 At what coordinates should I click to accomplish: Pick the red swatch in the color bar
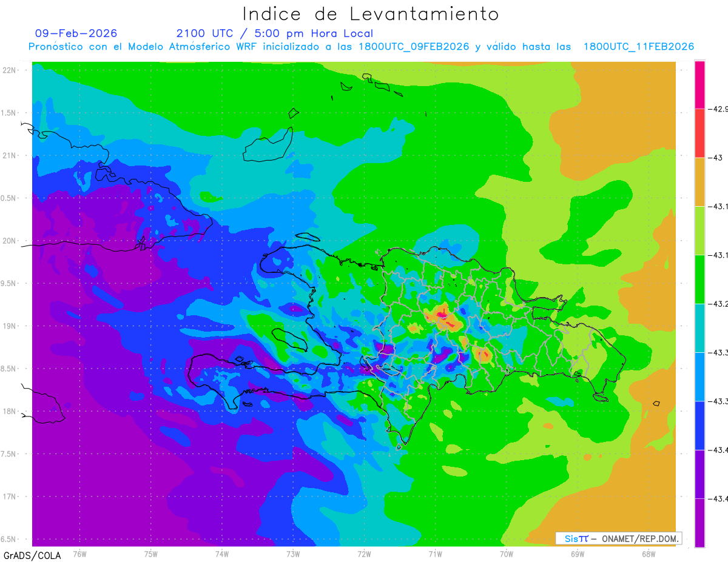coord(699,133)
